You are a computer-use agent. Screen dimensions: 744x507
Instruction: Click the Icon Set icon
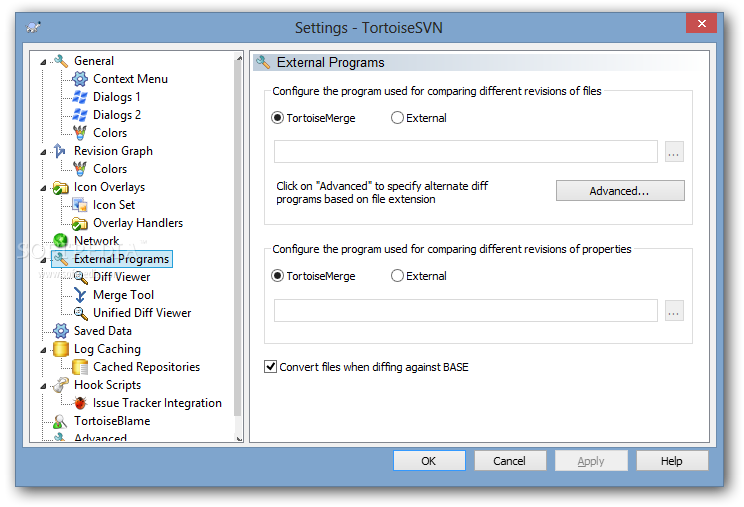click(80, 205)
